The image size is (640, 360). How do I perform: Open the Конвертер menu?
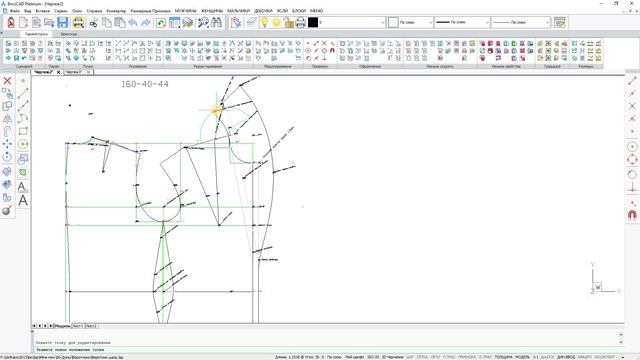pos(116,11)
